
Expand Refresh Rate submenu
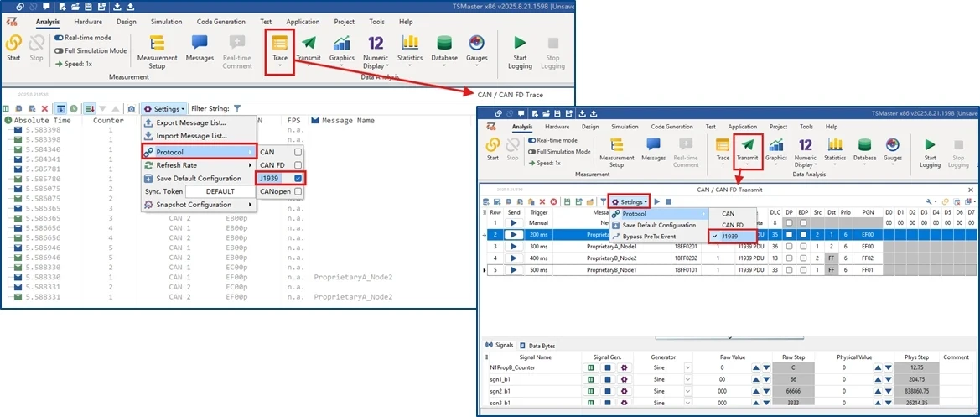click(199, 165)
